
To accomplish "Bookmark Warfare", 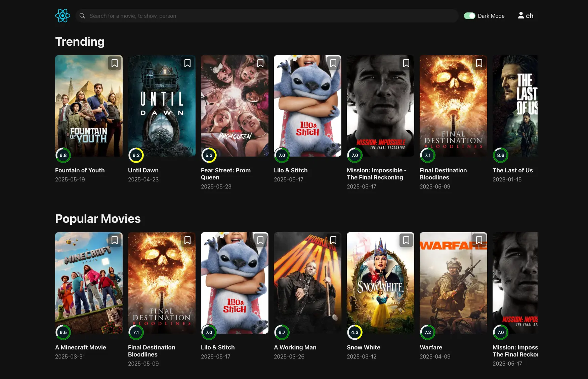I will [x=479, y=240].
